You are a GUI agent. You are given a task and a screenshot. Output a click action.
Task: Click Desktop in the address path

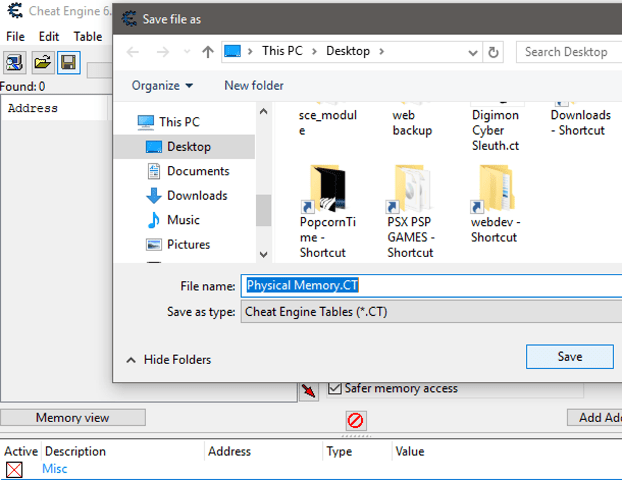(348, 51)
